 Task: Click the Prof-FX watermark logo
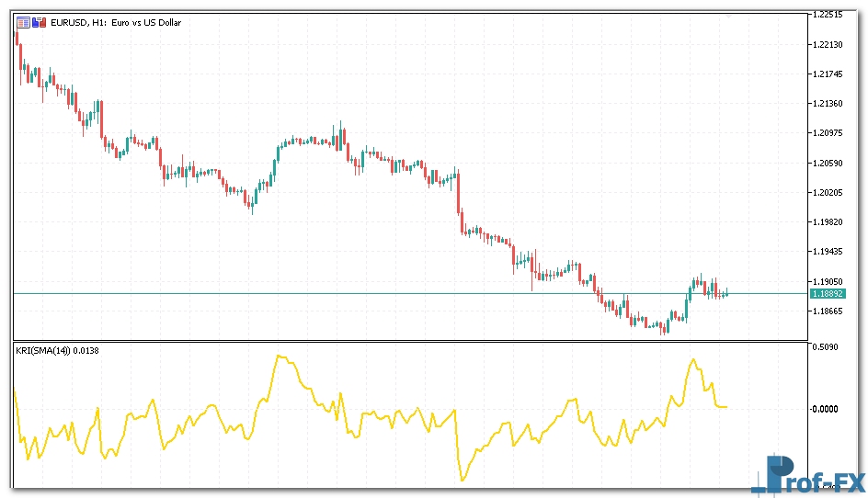pos(809,477)
